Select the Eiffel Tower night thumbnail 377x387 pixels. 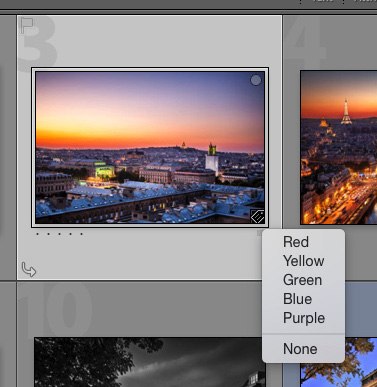pyautogui.click(x=339, y=147)
